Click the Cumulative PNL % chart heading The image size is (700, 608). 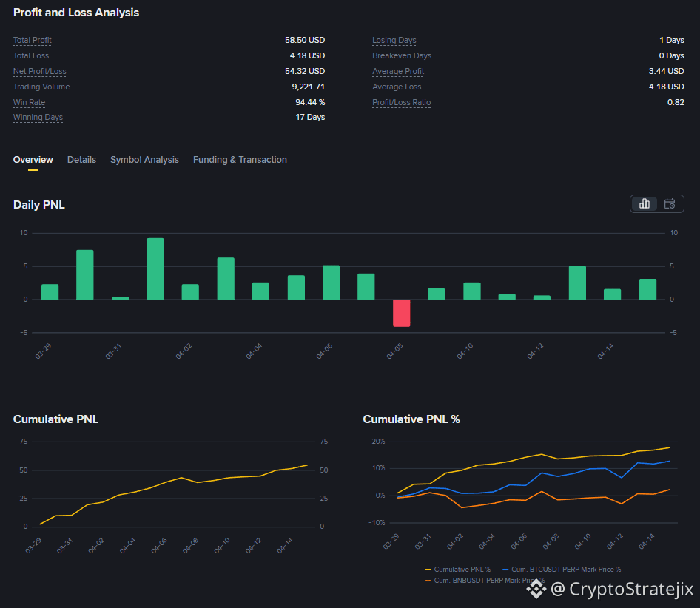tap(411, 419)
